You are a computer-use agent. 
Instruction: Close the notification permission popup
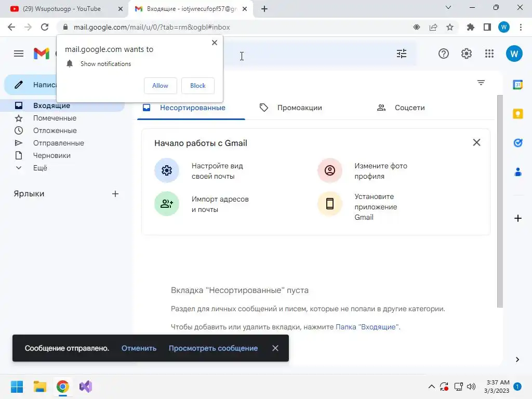(x=215, y=43)
